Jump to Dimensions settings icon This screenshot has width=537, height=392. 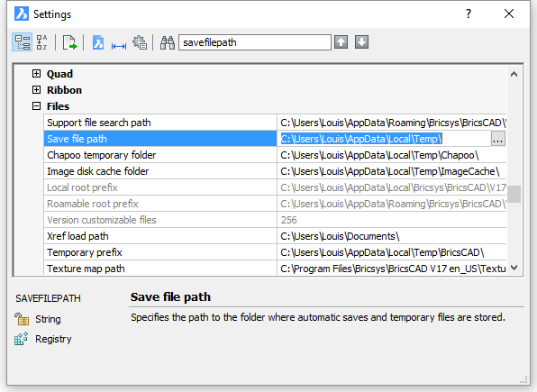119,45
